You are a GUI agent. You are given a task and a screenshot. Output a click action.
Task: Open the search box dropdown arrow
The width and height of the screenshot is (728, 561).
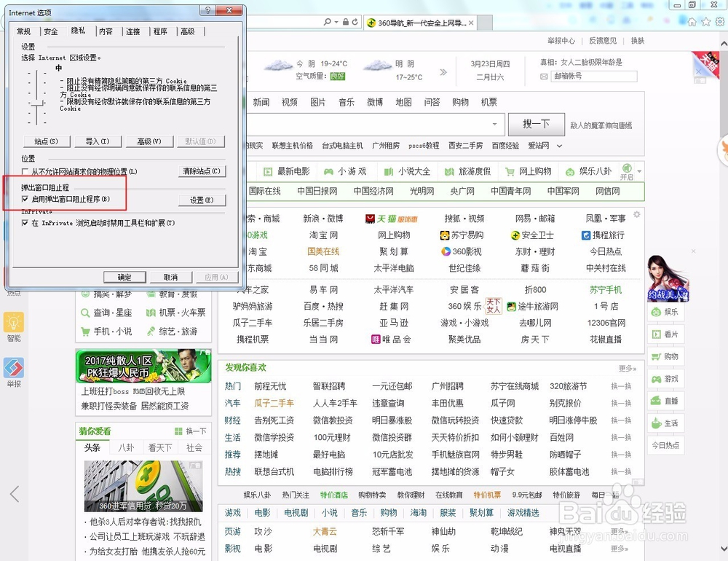click(494, 124)
